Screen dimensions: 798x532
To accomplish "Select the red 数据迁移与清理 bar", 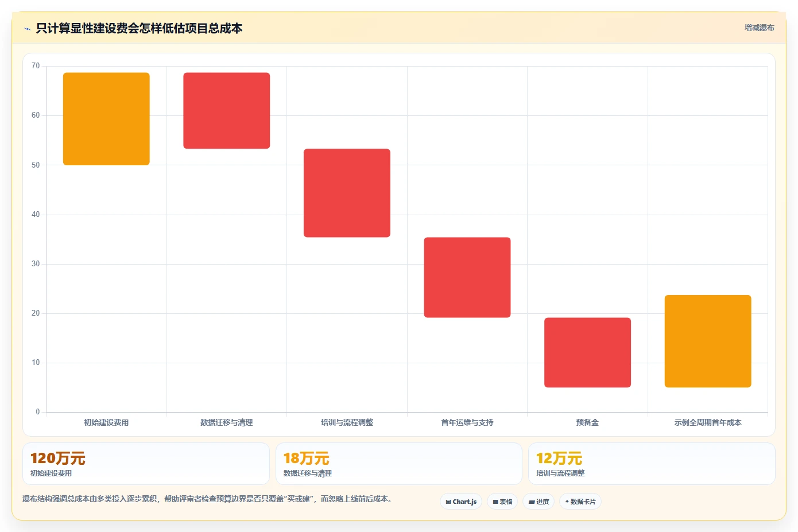I will [x=227, y=111].
